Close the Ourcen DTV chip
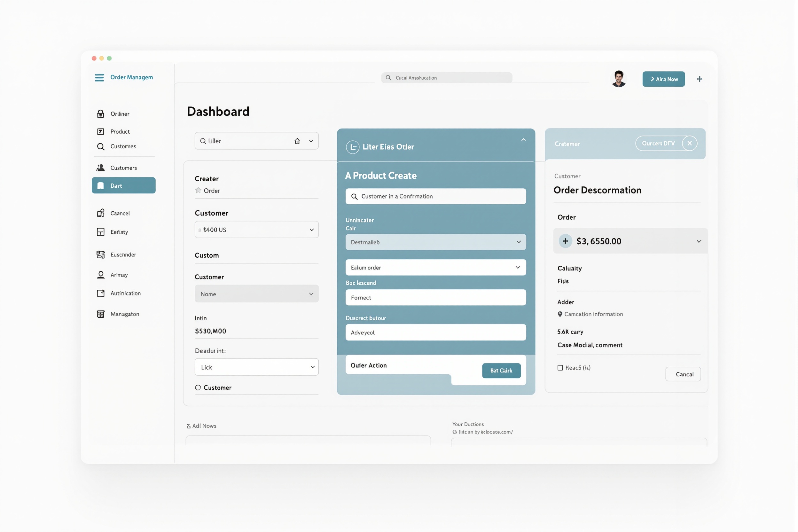 pos(689,143)
